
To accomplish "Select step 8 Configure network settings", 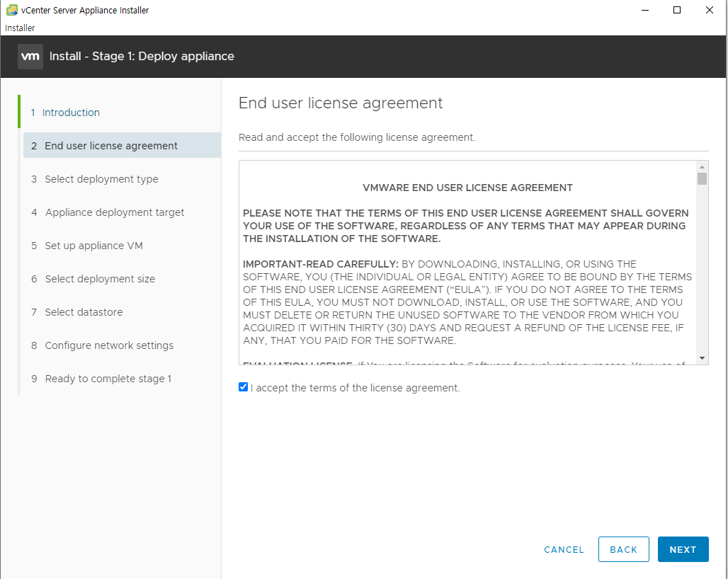I will (x=102, y=345).
